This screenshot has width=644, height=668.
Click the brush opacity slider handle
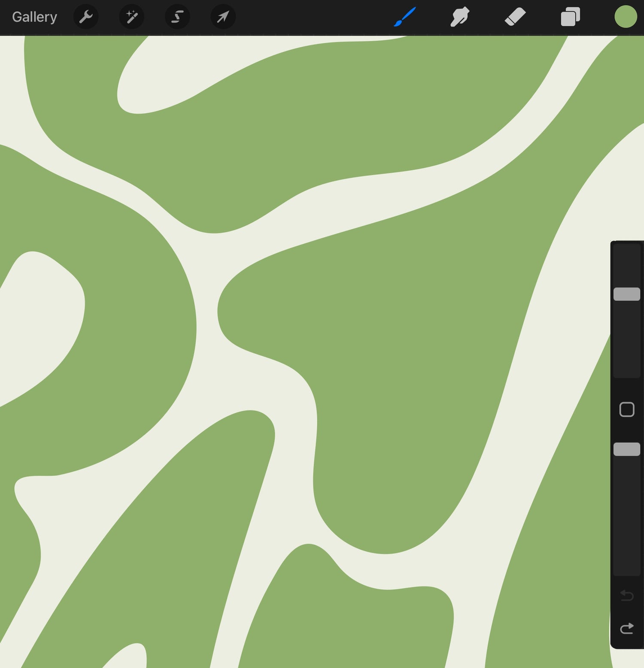pos(627,449)
